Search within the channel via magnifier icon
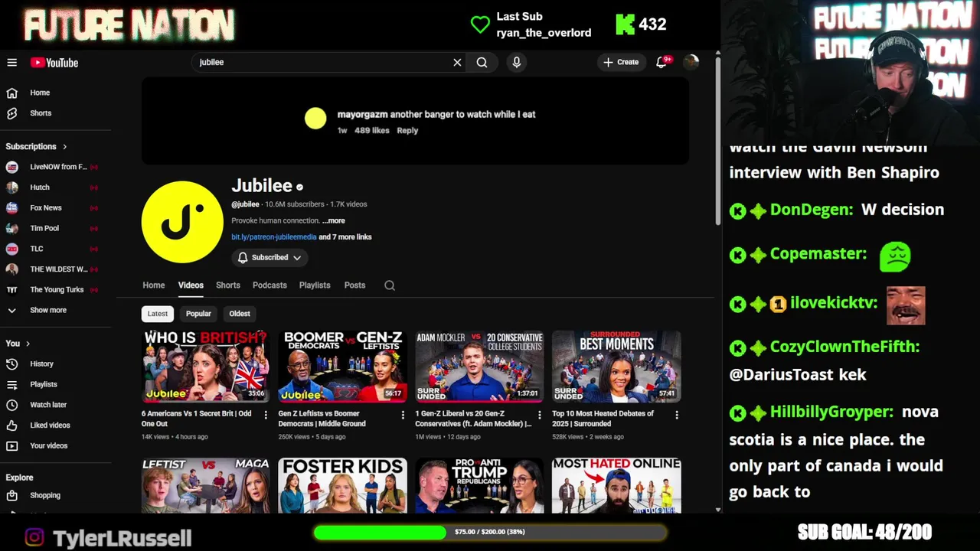This screenshot has height=551, width=980. click(x=390, y=285)
